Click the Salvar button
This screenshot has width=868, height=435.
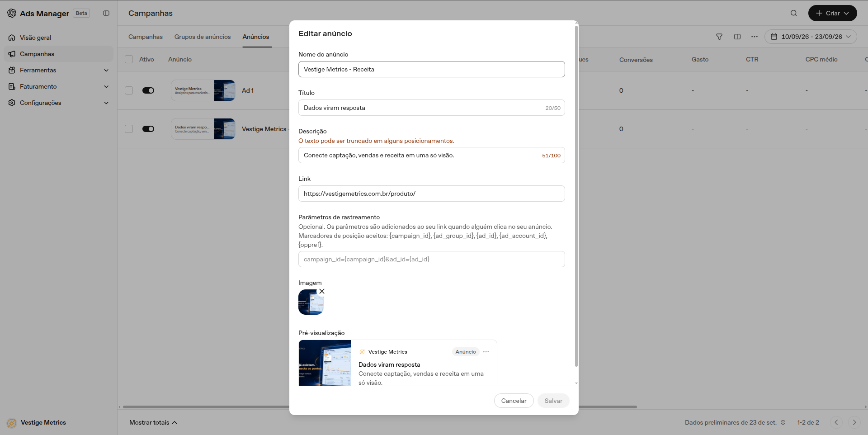(553, 401)
